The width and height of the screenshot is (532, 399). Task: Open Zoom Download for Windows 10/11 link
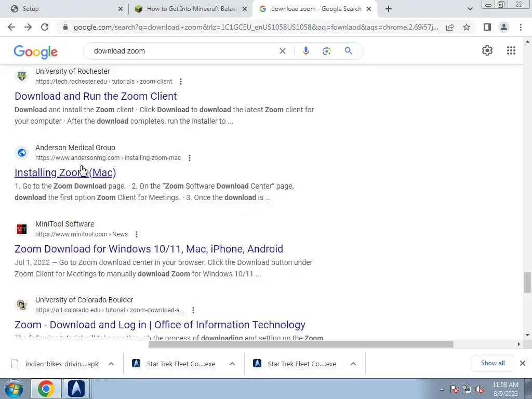coord(149,249)
